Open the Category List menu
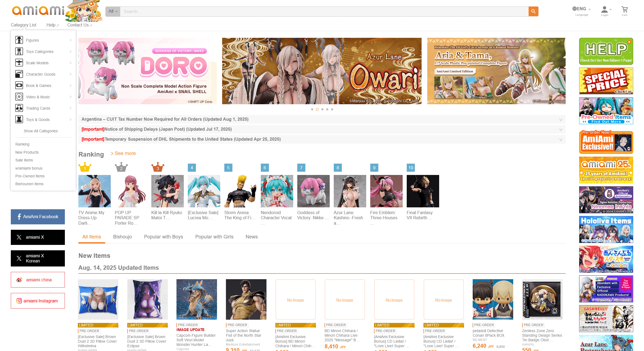Image resolution: width=644 pixels, height=351 pixels. (x=24, y=25)
